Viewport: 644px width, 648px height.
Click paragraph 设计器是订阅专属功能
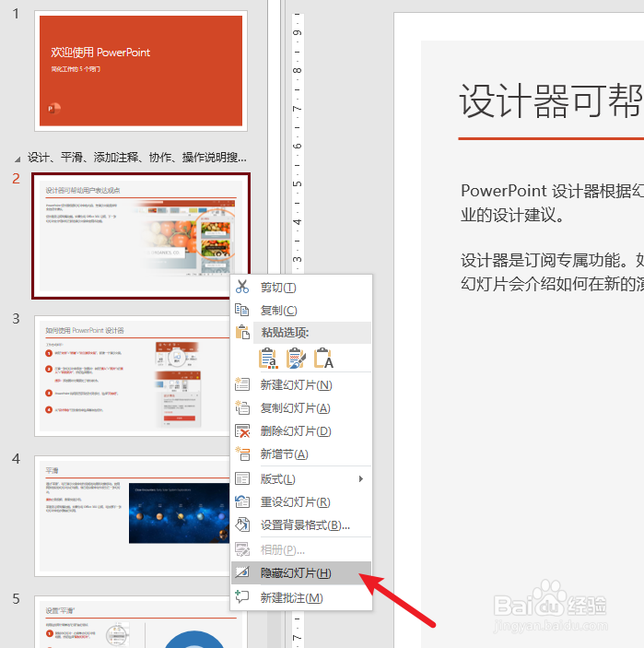pyautogui.click(x=552, y=272)
